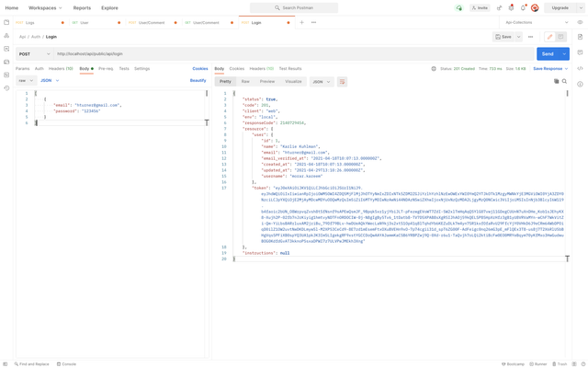588x368 pixels.
Task: Click the request URL input field
Action: (x=294, y=54)
